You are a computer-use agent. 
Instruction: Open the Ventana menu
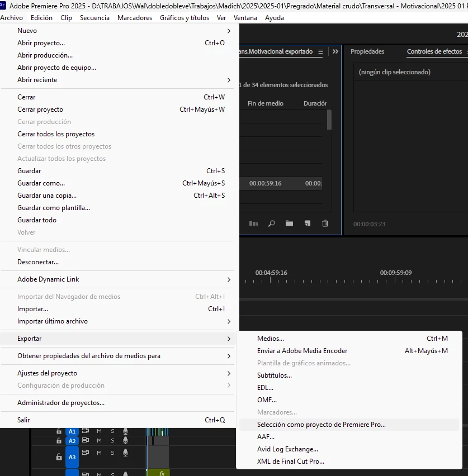(x=245, y=18)
